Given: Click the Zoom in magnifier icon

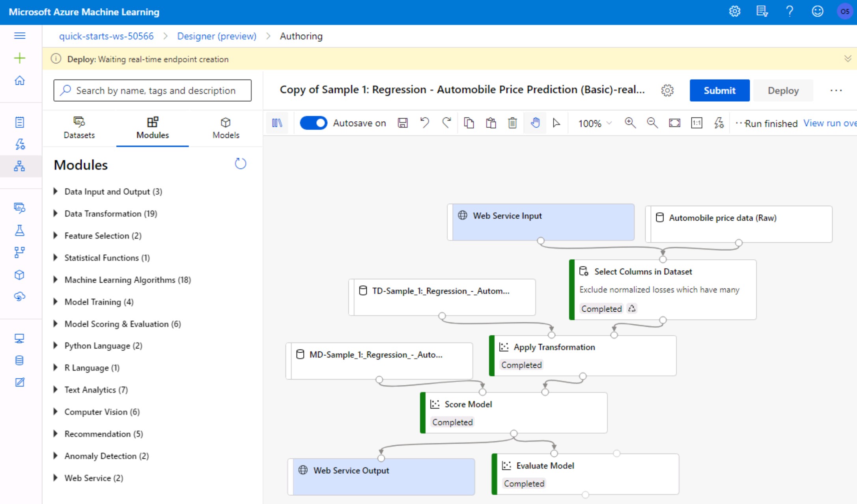Looking at the screenshot, I should [x=630, y=123].
